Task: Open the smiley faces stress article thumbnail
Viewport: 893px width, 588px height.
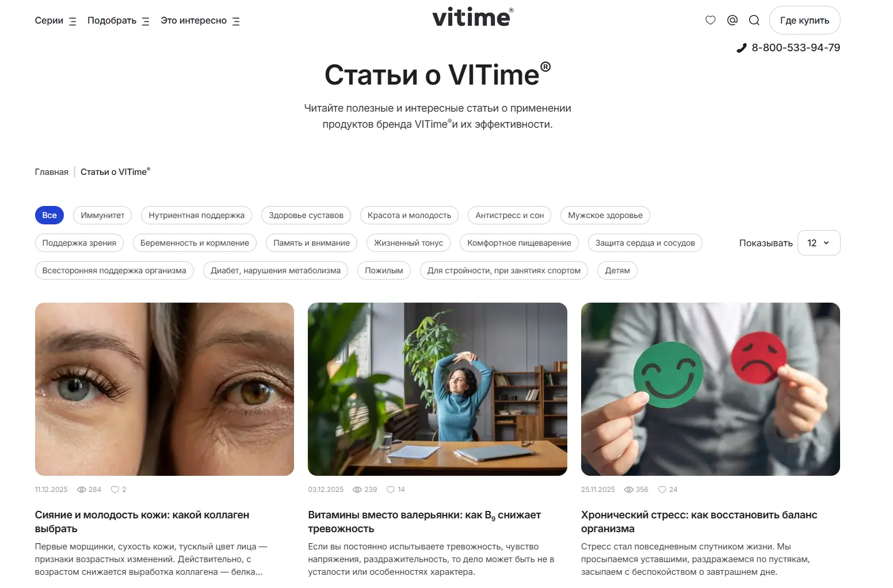Action: pyautogui.click(x=710, y=389)
